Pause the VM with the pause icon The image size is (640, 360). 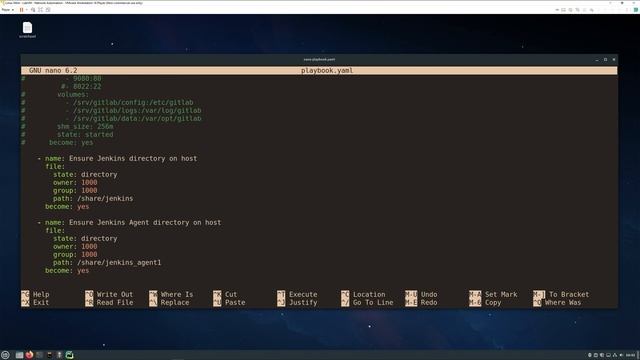point(21,10)
